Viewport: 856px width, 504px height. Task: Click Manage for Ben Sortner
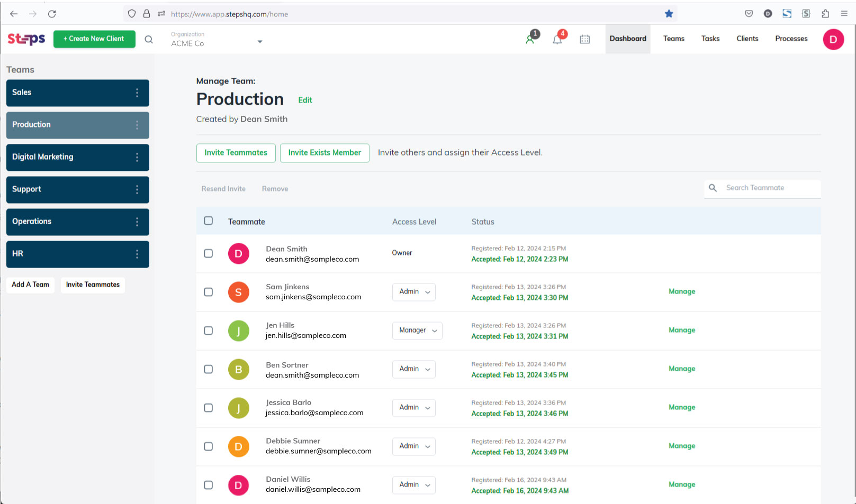(x=681, y=369)
